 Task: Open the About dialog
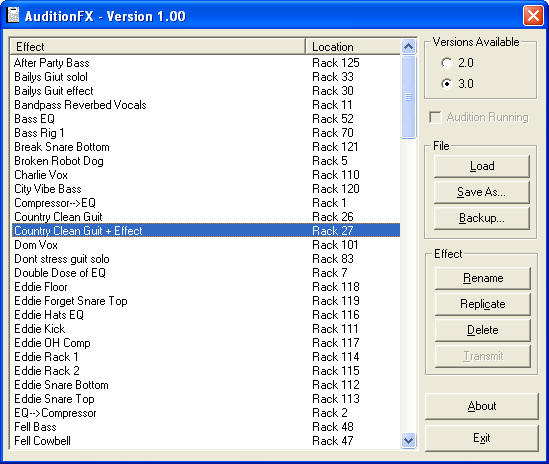[x=482, y=406]
